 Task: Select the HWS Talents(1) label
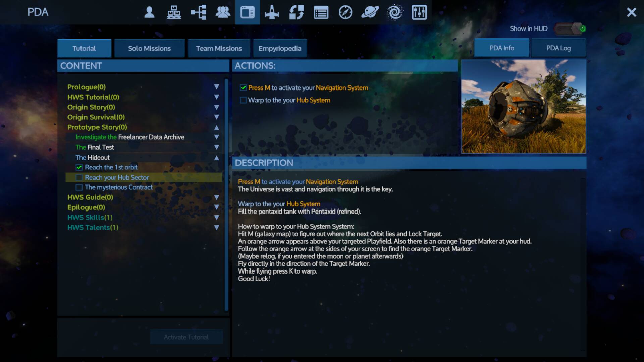pyautogui.click(x=93, y=227)
